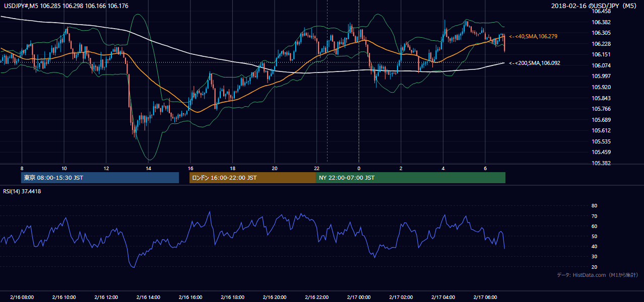Screen dimensions: 644x302
Task: Click price axis value 106.228
Action: point(602,44)
